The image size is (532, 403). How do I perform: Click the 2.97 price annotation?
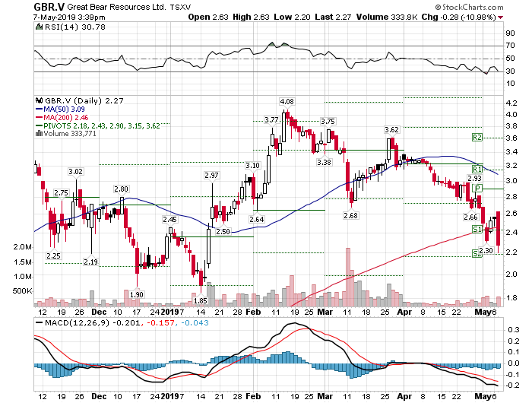coord(211,175)
